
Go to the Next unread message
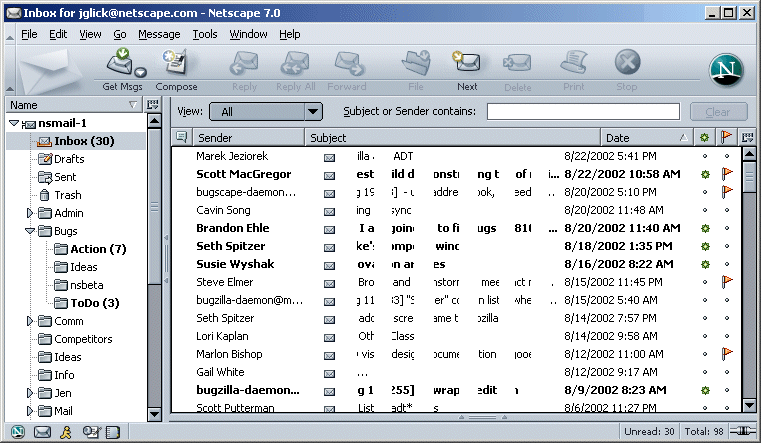467,65
